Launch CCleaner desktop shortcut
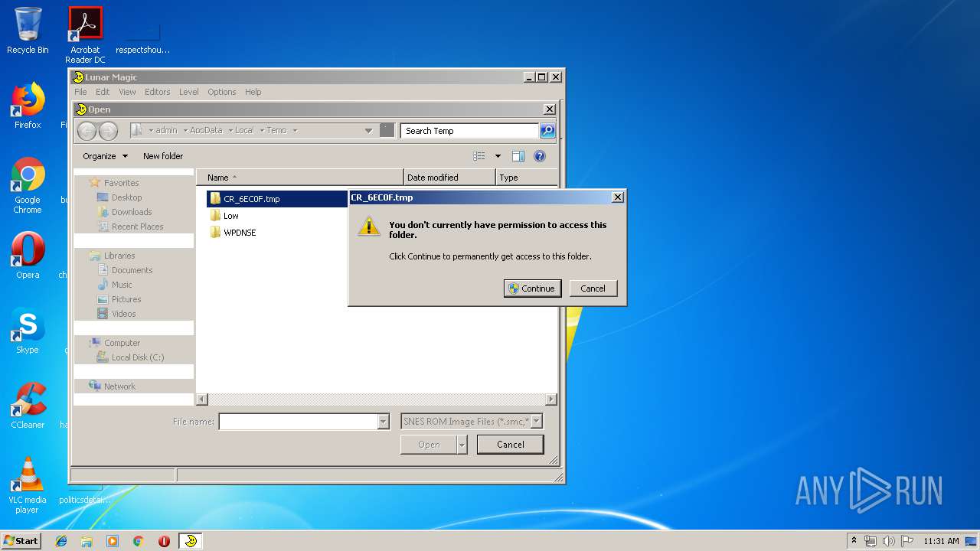980x551 pixels. (x=28, y=406)
